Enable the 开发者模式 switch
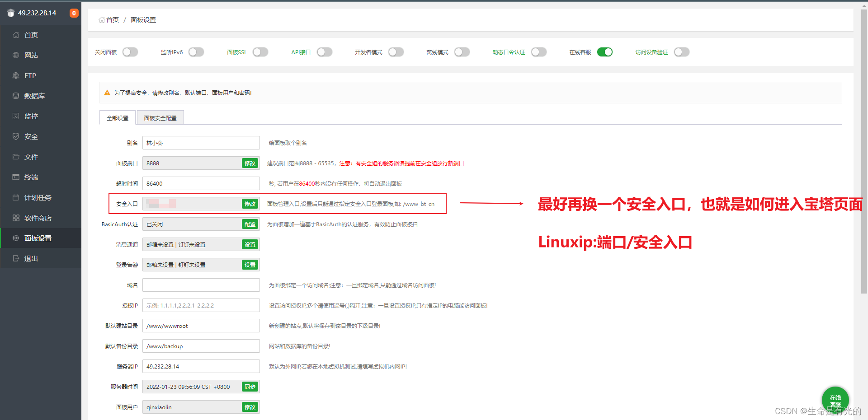Image resolution: width=868 pixels, height=420 pixels. 396,52
